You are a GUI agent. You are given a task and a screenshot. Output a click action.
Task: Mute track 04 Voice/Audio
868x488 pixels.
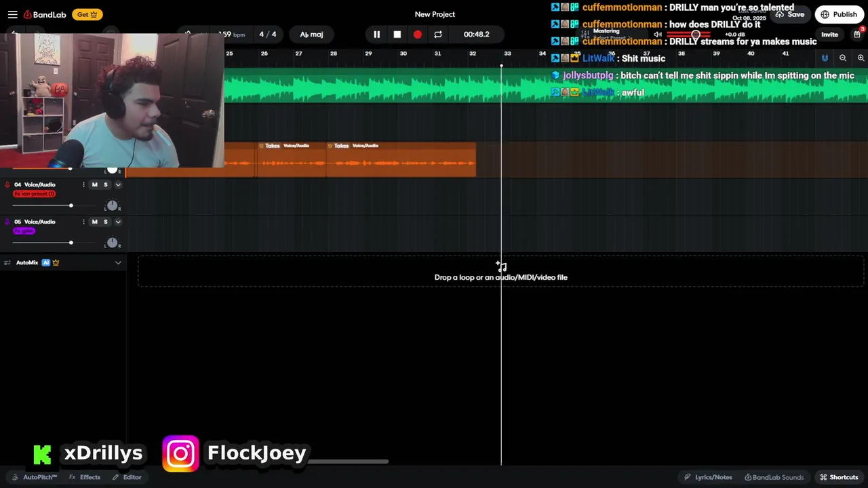pyautogui.click(x=94, y=184)
